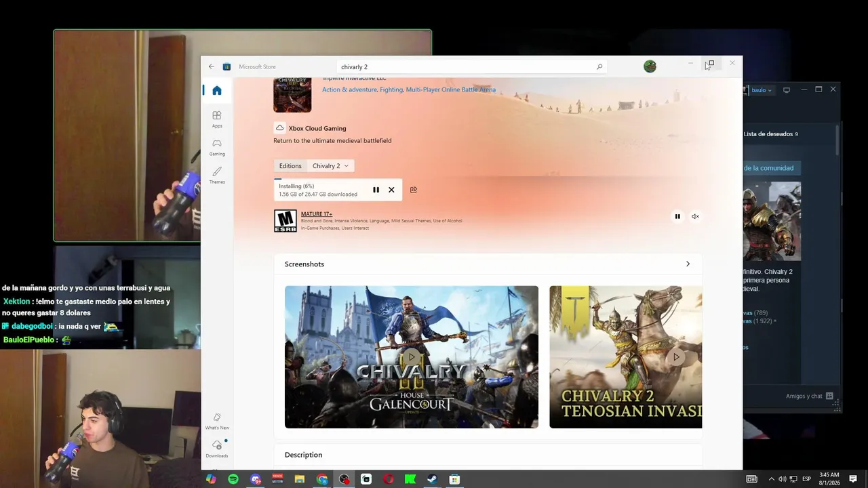This screenshot has width=868, height=488.
Task: Open Steam from the taskbar
Action: pos(432,479)
